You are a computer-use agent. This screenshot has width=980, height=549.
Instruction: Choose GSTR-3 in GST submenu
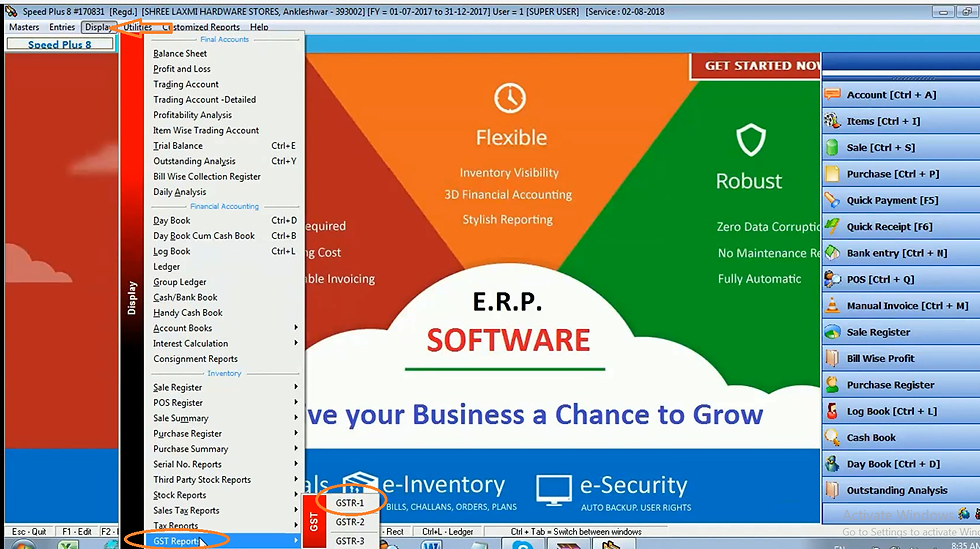tap(350, 541)
